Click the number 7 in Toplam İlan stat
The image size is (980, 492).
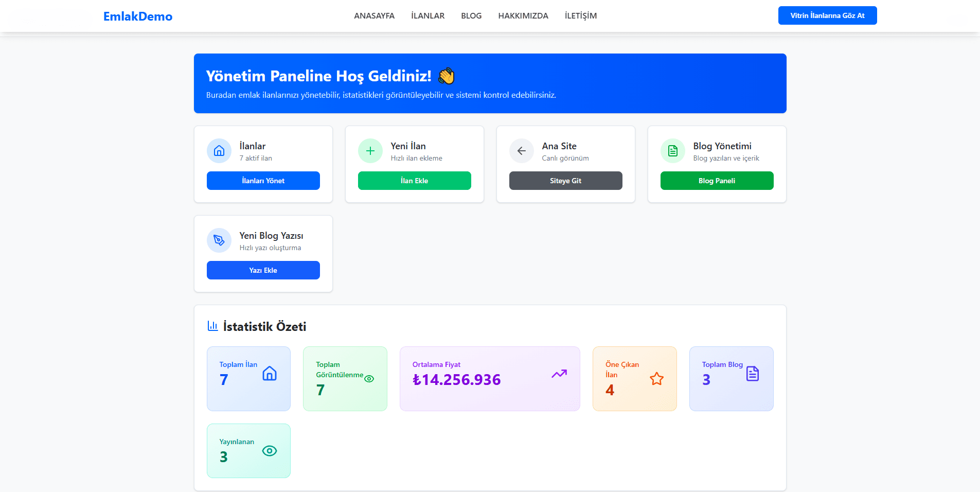point(224,380)
